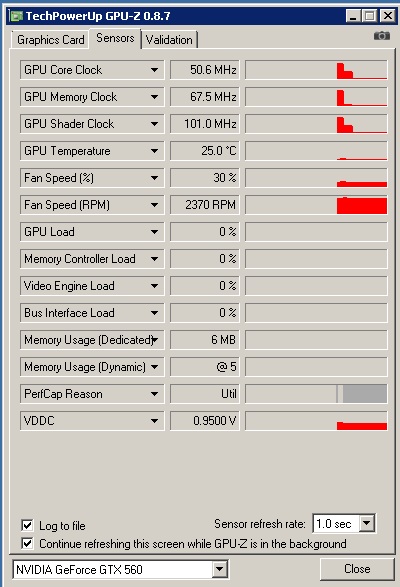The width and height of the screenshot is (400, 587).
Task: Expand the GPU Temperature sensor options
Action: point(154,151)
